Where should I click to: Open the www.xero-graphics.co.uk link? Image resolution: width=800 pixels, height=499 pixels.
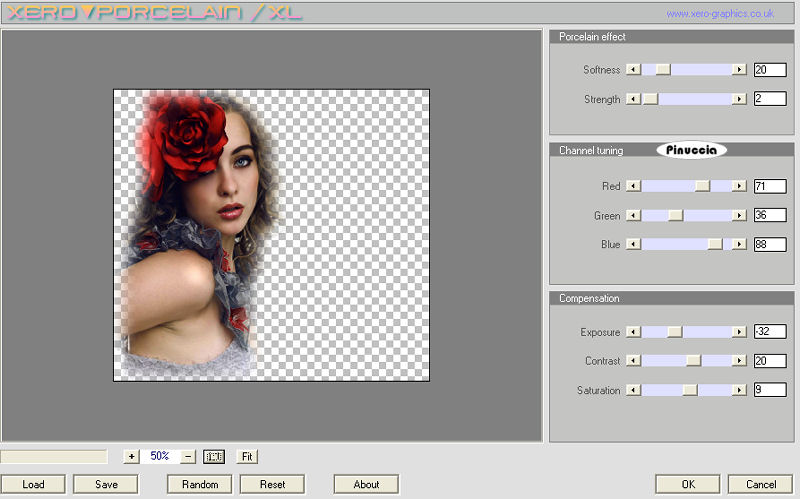720,14
